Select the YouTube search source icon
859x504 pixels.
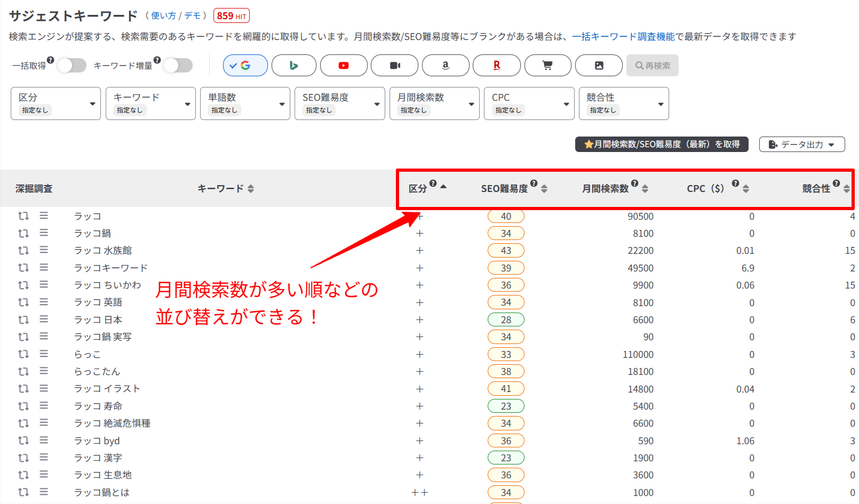(x=344, y=66)
